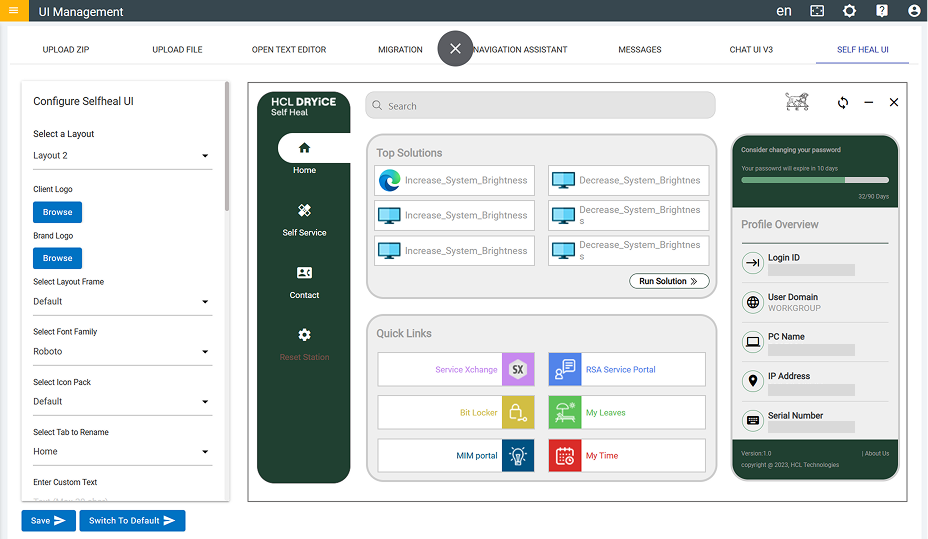
Task: Open the RSA Service Portal link
Action: [627, 369]
